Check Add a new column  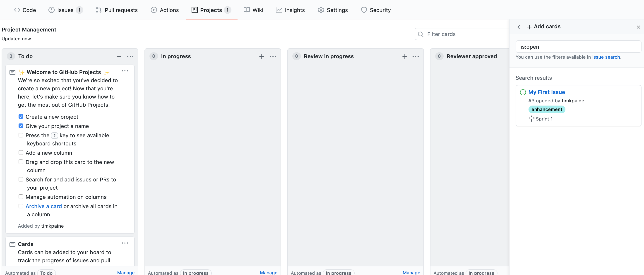(x=21, y=152)
